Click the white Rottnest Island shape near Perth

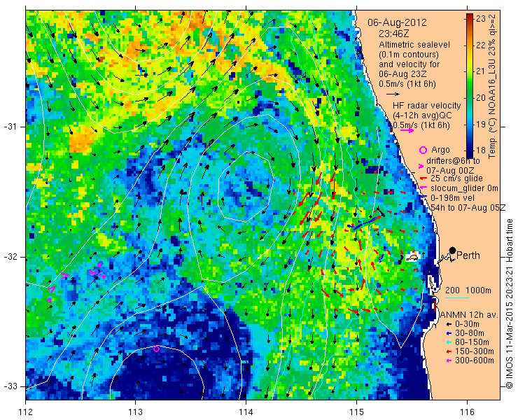point(412,257)
